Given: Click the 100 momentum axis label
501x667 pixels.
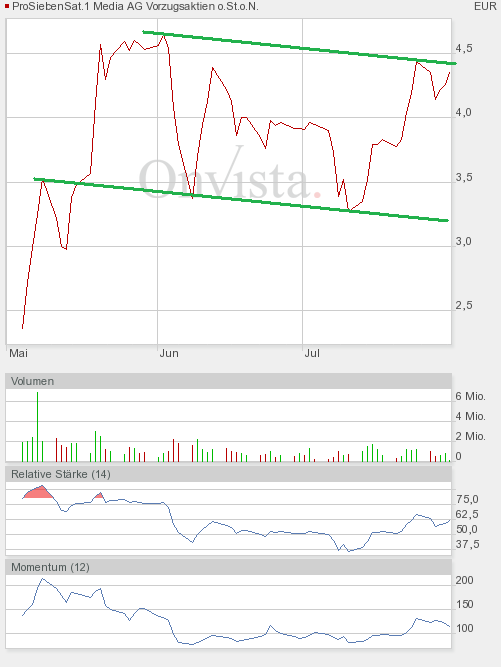Looking at the screenshot, I should pos(464,628).
